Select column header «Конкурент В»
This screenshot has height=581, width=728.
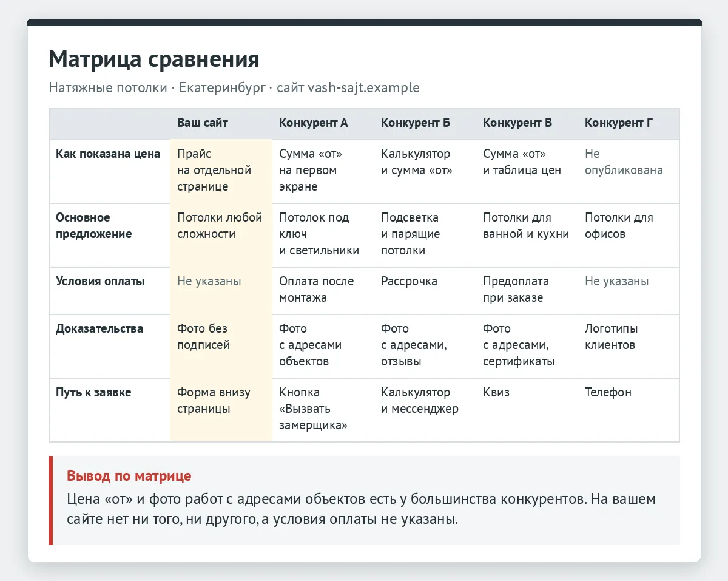coord(517,123)
